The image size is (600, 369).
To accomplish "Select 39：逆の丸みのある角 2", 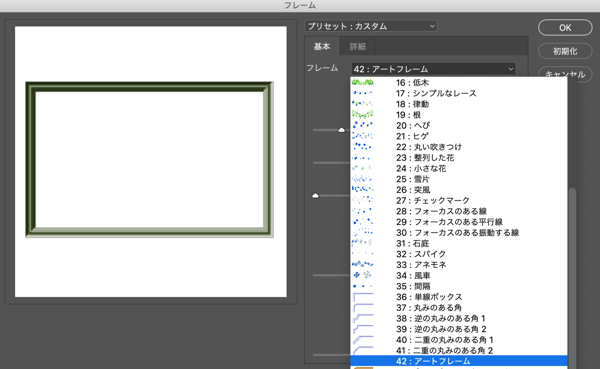I will tap(458, 329).
